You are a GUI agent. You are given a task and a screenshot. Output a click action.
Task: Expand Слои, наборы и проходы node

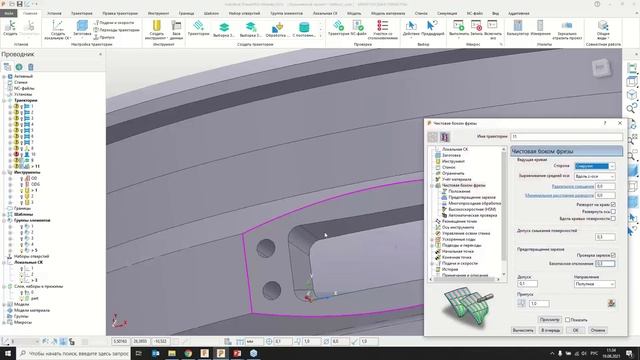4,287
